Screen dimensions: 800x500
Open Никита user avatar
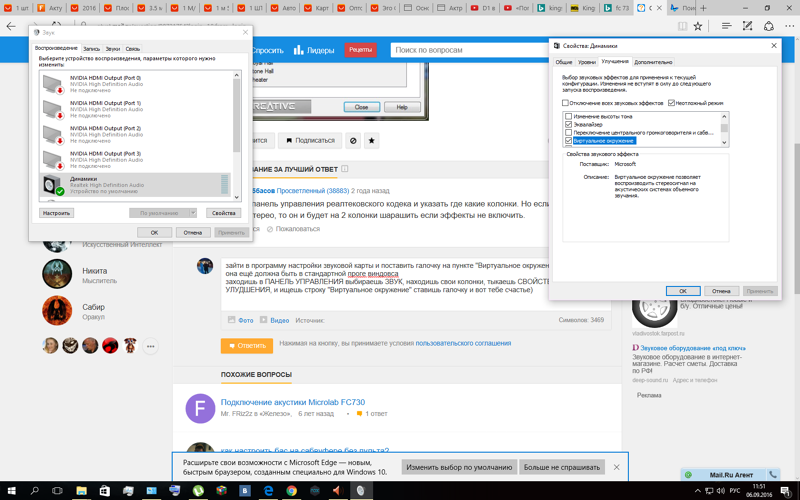57,274
